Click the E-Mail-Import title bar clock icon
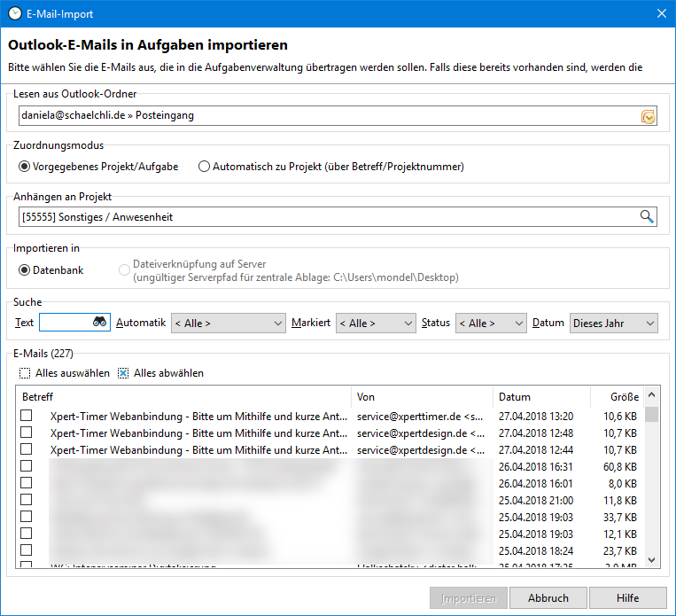 [15, 14]
